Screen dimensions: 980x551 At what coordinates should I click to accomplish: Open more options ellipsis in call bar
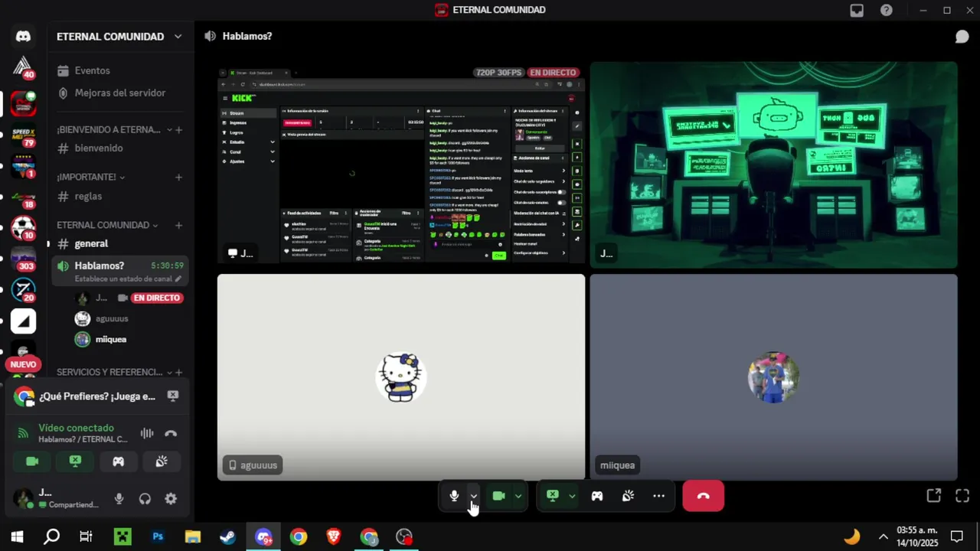[658, 496]
